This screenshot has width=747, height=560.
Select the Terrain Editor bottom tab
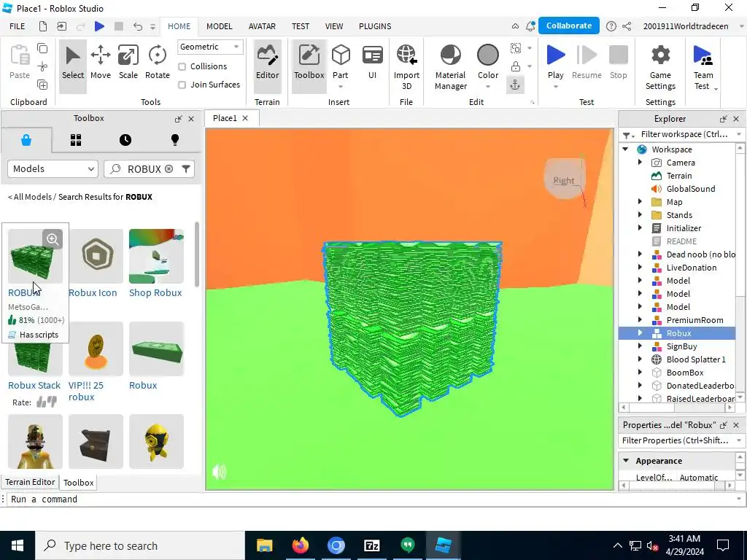pos(30,482)
